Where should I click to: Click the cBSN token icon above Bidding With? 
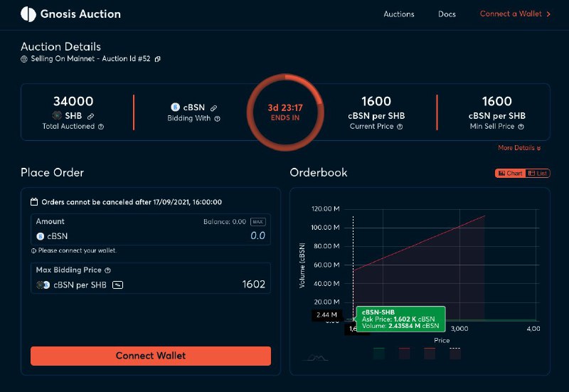[175, 107]
